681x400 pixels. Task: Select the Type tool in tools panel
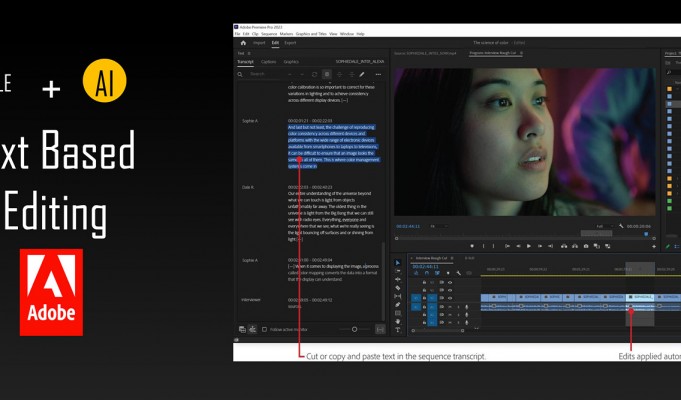click(398, 330)
